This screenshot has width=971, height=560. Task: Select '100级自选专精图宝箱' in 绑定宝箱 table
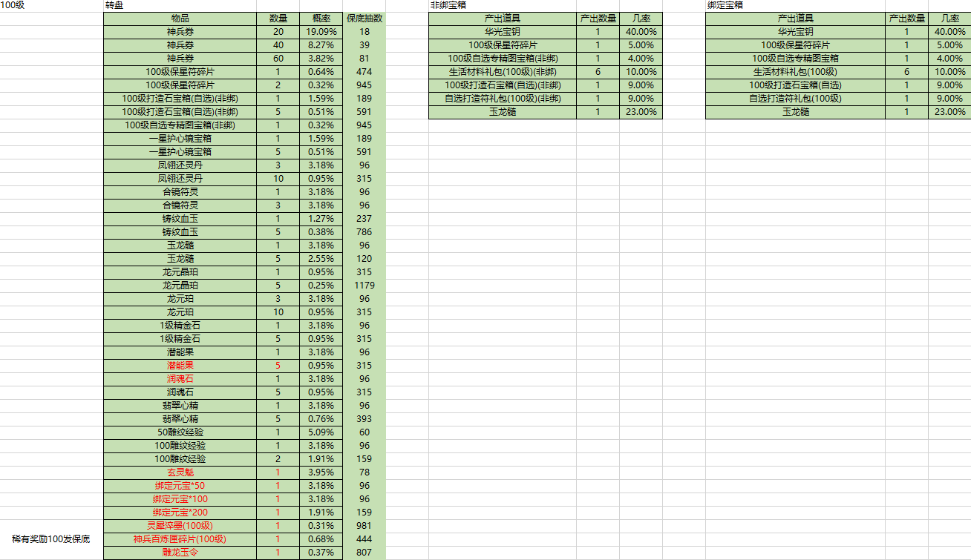pos(794,59)
